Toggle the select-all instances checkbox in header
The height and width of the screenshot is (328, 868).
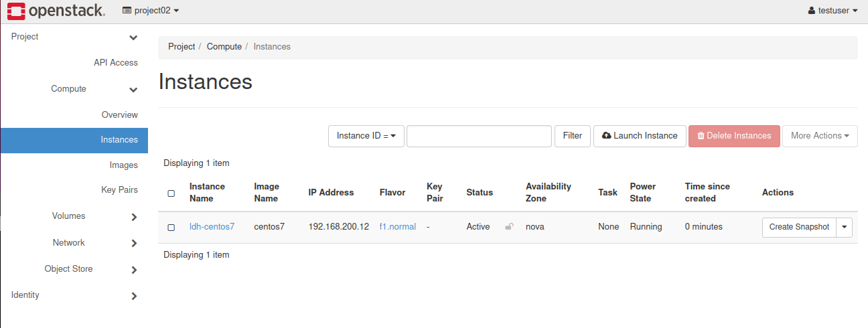click(x=171, y=193)
